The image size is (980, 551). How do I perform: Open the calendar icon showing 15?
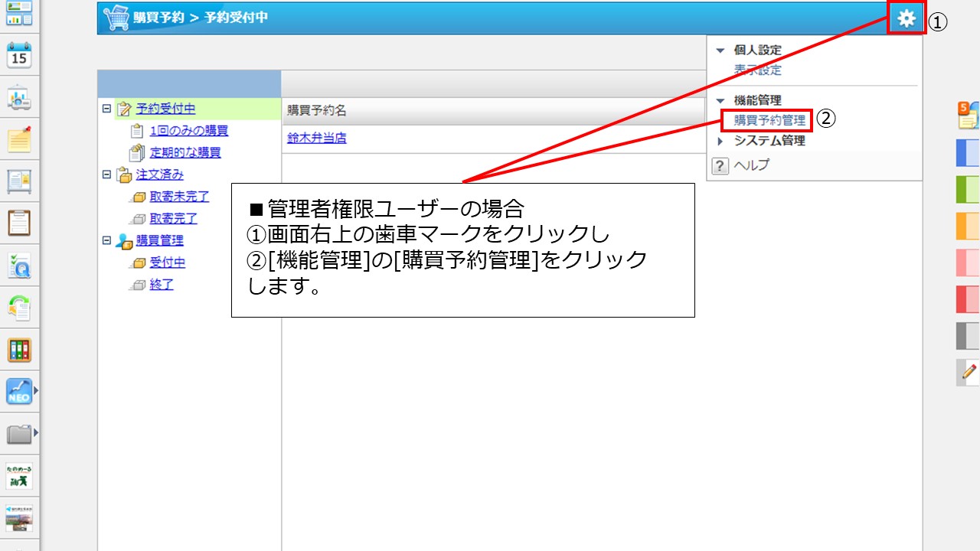[x=19, y=55]
